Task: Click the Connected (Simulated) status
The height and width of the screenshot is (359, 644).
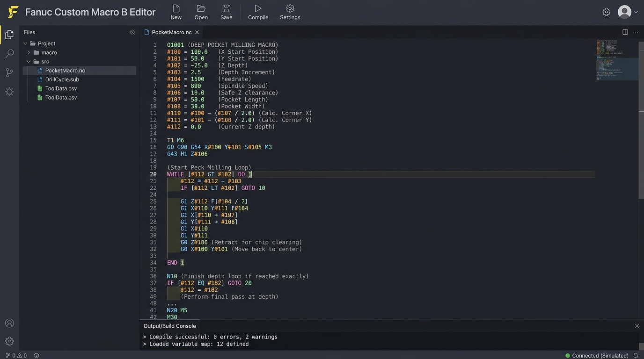Action: tap(597, 356)
